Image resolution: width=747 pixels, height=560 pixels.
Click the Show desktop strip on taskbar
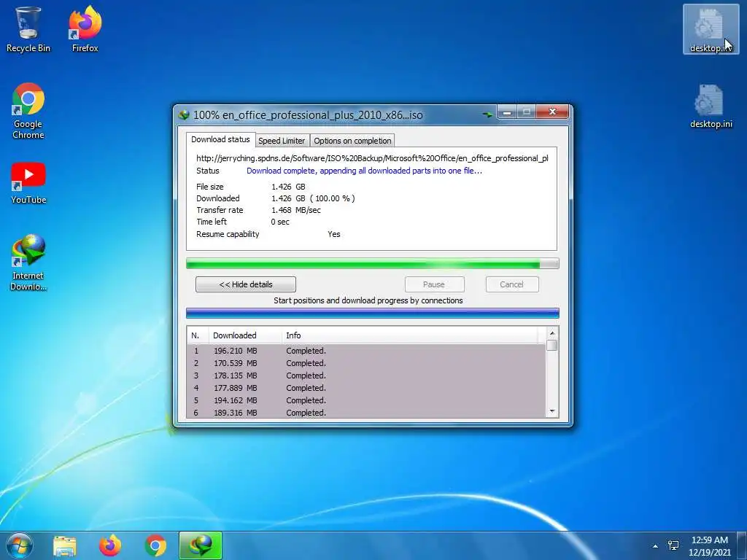742,545
